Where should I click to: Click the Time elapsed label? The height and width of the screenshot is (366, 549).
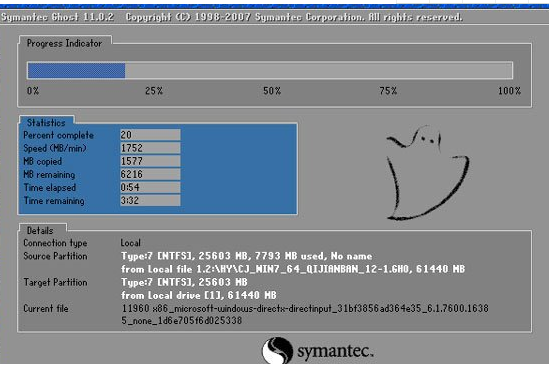tap(50, 188)
